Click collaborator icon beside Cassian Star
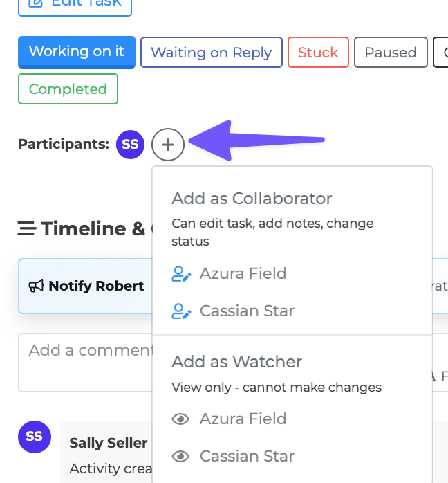This screenshot has height=483, width=448. click(x=181, y=311)
